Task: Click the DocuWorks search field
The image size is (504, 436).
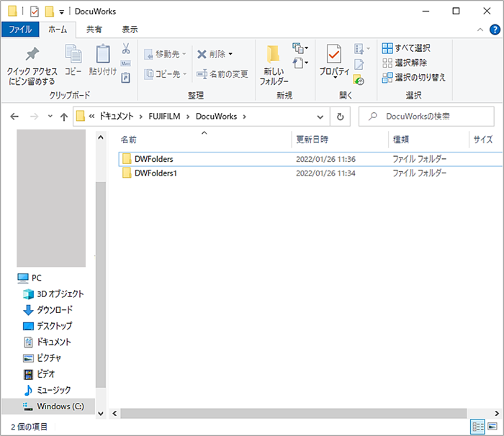Action: [426, 117]
